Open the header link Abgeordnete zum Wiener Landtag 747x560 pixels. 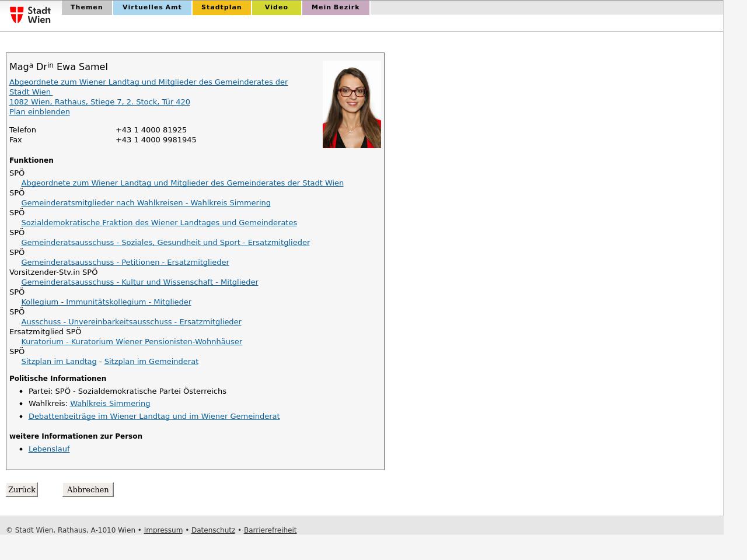coord(148,87)
